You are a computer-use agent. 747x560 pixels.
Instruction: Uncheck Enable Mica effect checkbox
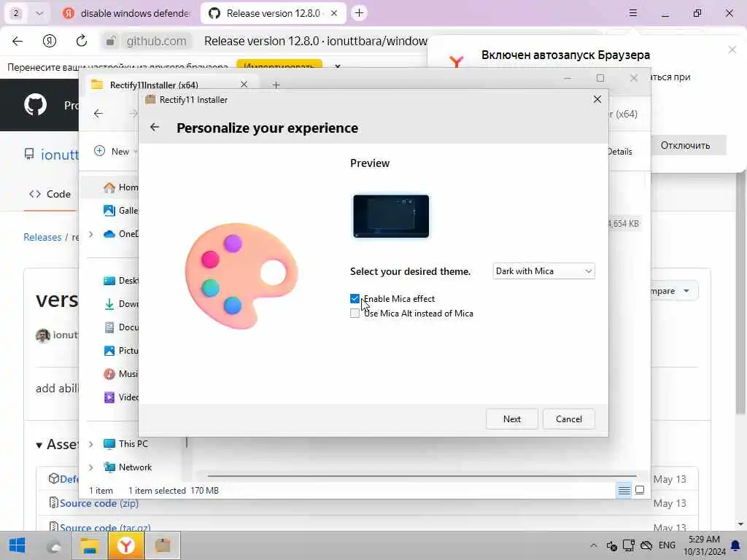click(x=355, y=298)
